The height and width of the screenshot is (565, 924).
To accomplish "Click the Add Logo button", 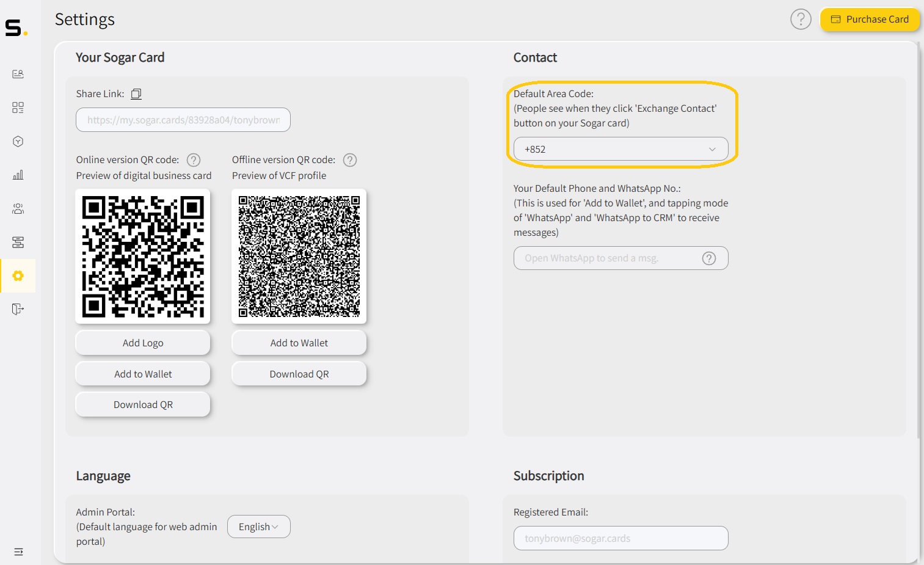I will 143,343.
